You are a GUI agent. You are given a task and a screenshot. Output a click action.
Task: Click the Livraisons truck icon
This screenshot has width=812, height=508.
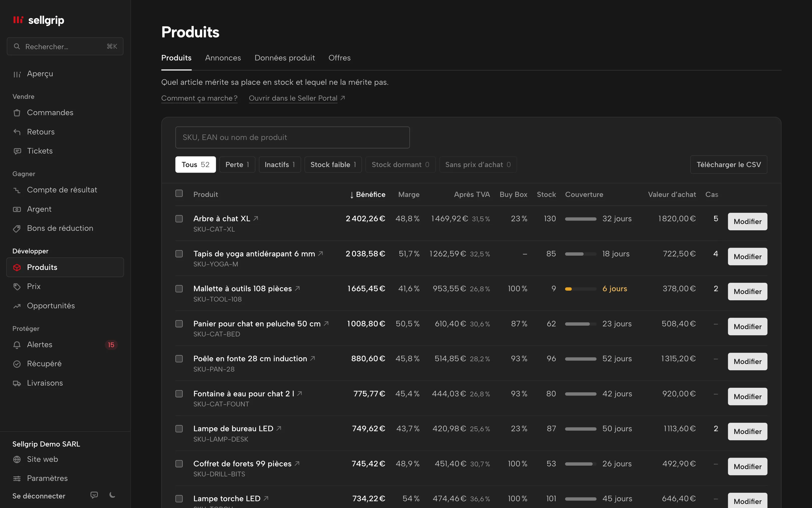point(17,383)
